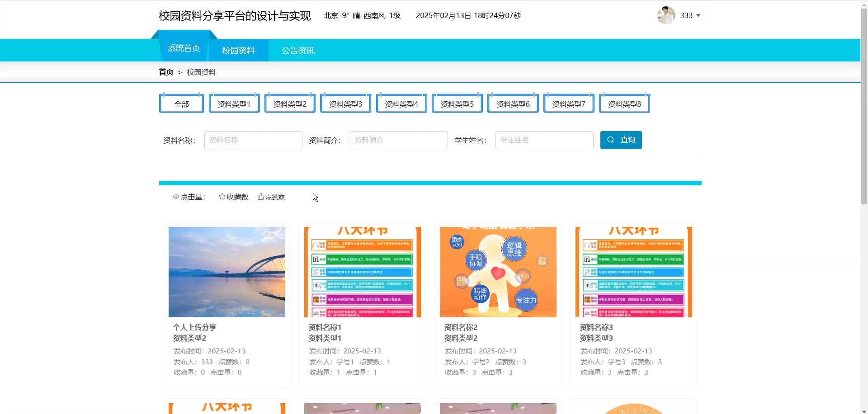Click the page title 校园资料分享平台的设计与实现
This screenshot has width=868, height=414.
(235, 16)
